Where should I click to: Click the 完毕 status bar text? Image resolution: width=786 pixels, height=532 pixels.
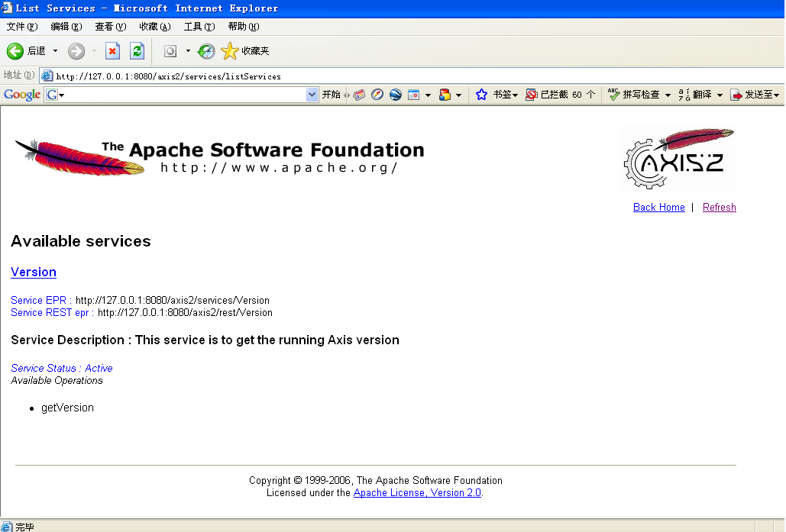tap(24, 527)
